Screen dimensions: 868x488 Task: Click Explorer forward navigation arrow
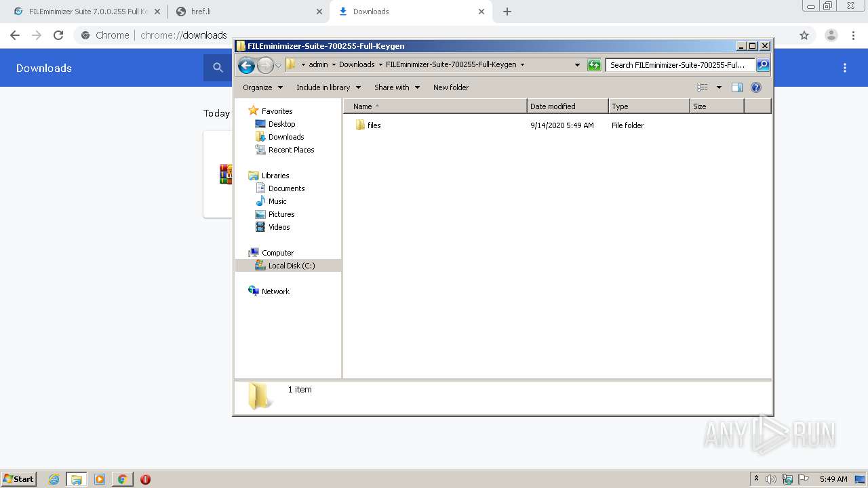coord(265,65)
